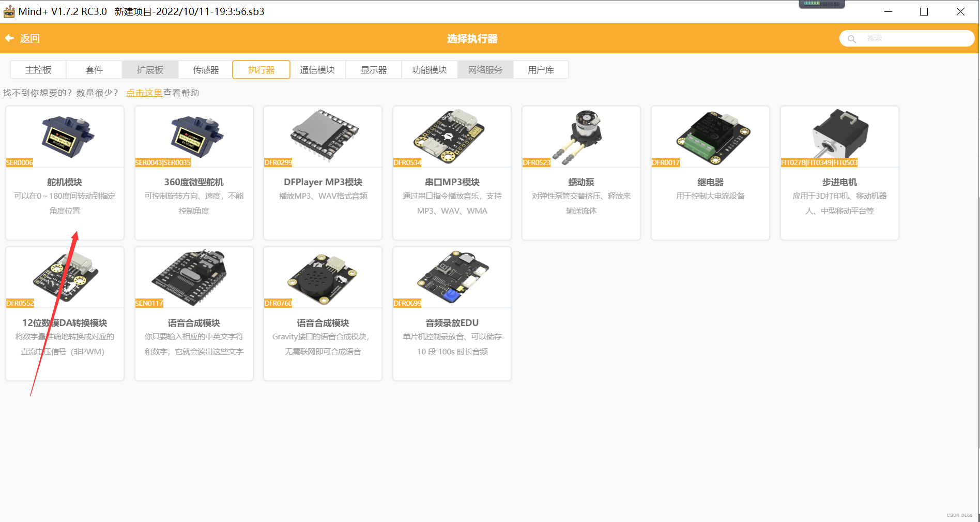The height and width of the screenshot is (522, 980).
Task: Select the 360度微型舵机 servo image
Action: click(x=196, y=137)
